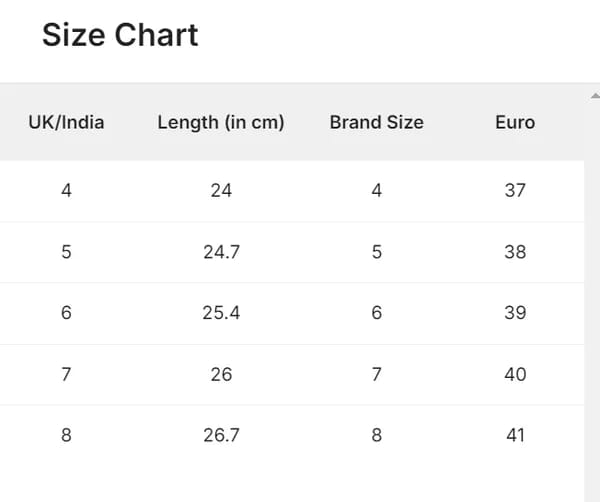This screenshot has height=502, width=600.
Task: Select the UK/India column header
Action: click(x=66, y=123)
